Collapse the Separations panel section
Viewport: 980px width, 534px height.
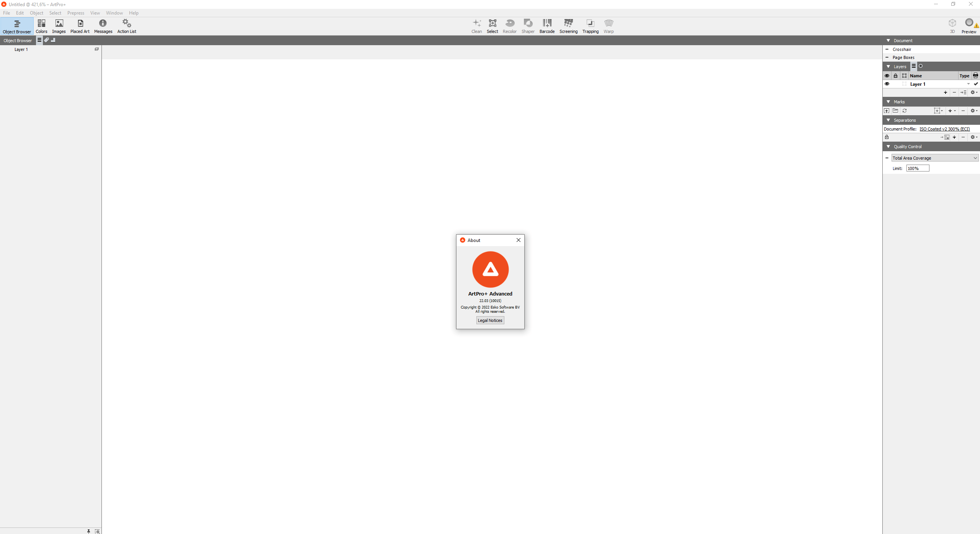click(x=888, y=120)
